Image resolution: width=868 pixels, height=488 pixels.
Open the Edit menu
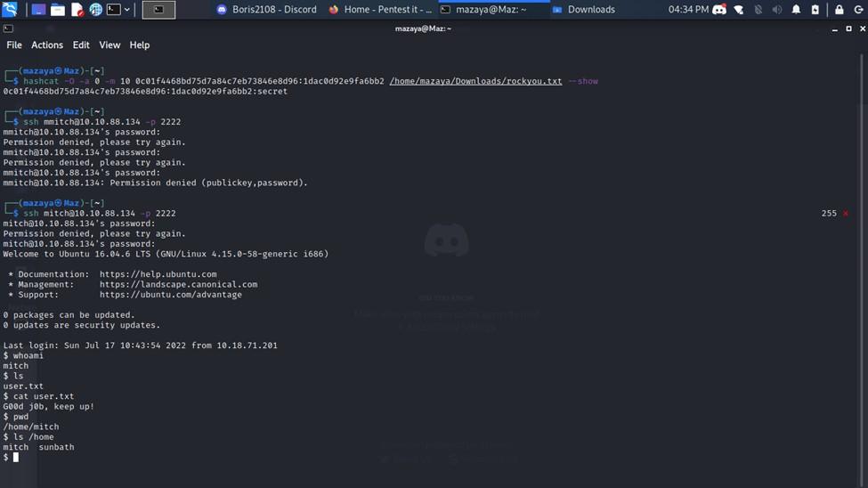pos(81,45)
